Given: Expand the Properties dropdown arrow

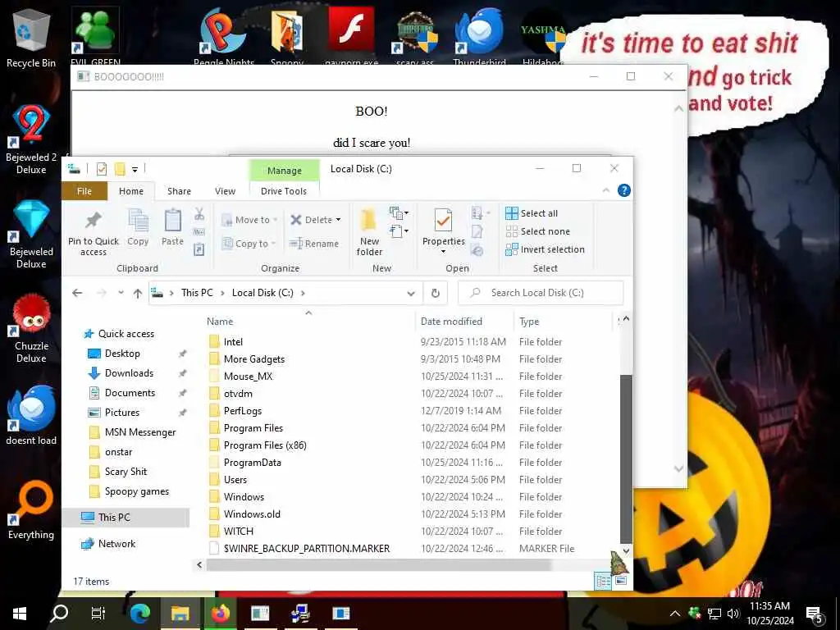Looking at the screenshot, I should pyautogui.click(x=443, y=251).
